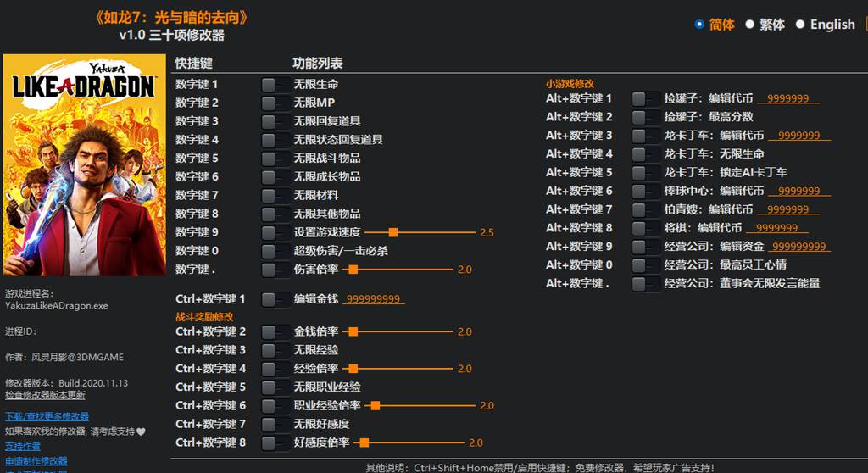Enable 无限战斗物品 toggle
868x473 pixels.
(275, 159)
